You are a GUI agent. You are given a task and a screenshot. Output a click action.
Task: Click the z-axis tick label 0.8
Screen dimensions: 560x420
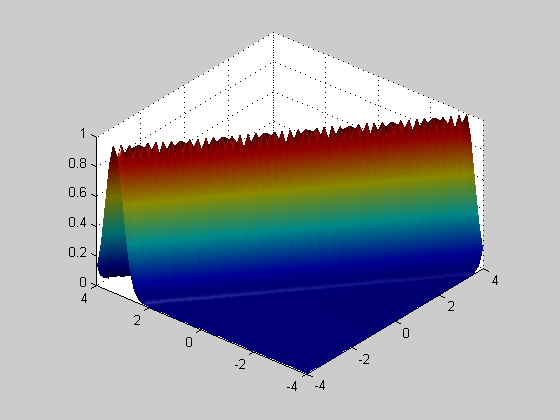(x=78, y=164)
